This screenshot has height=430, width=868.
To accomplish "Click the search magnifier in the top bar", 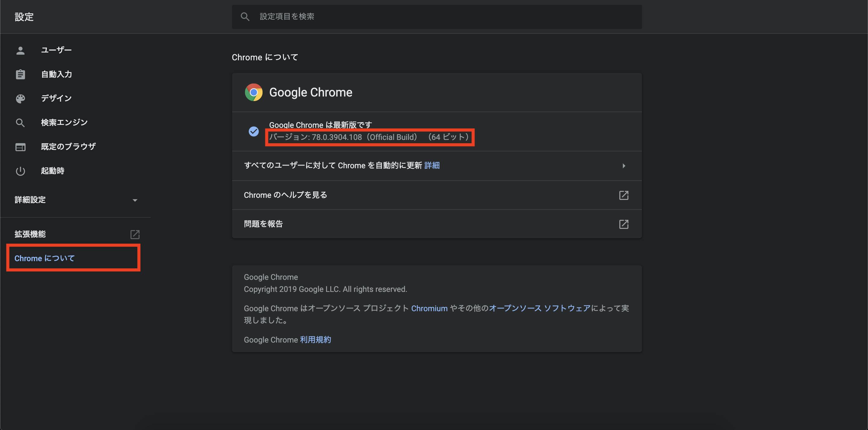I will 245,17.
